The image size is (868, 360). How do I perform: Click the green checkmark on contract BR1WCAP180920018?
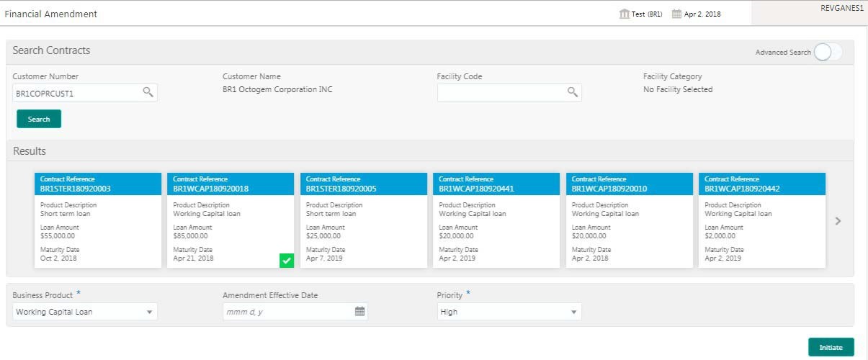pos(287,261)
